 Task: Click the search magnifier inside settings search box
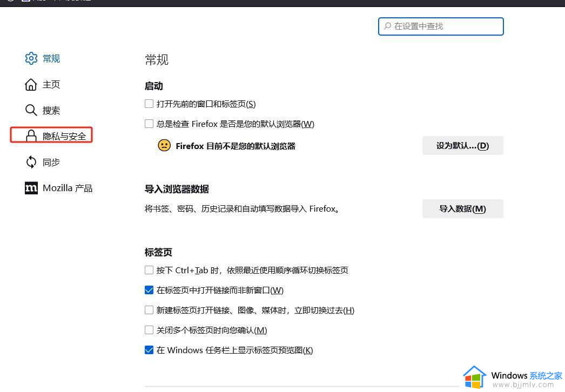[388, 26]
